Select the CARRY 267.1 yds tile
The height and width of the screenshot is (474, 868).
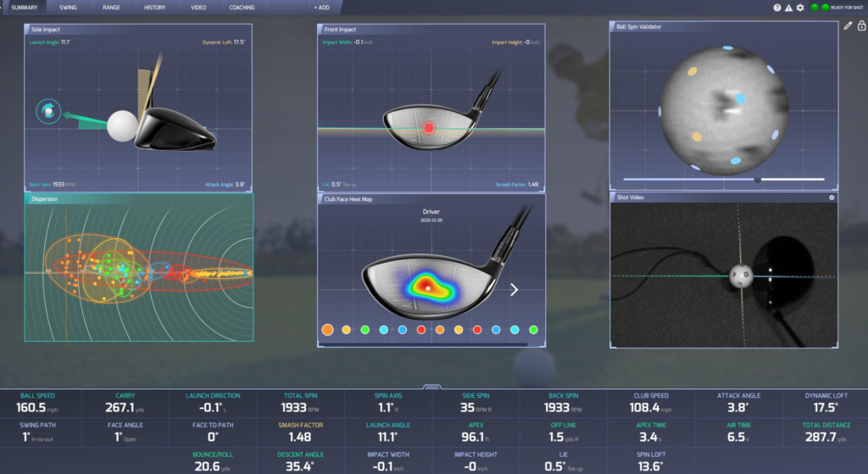tap(125, 404)
